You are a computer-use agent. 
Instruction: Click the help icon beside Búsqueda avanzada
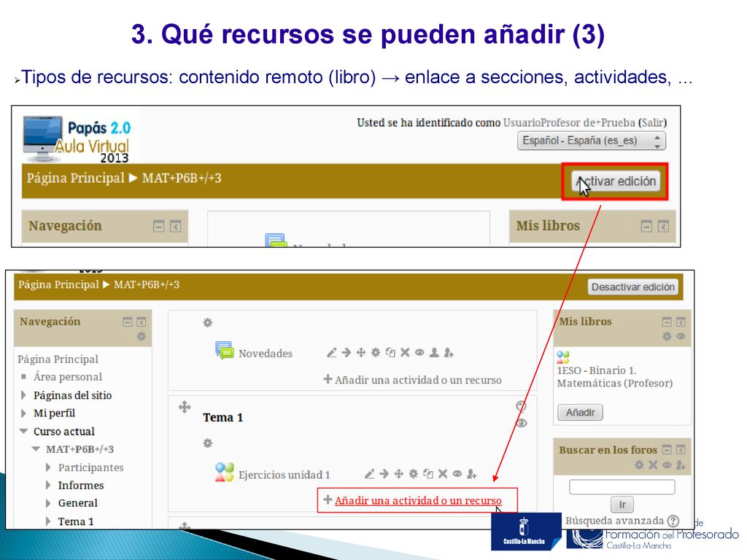tap(673, 521)
